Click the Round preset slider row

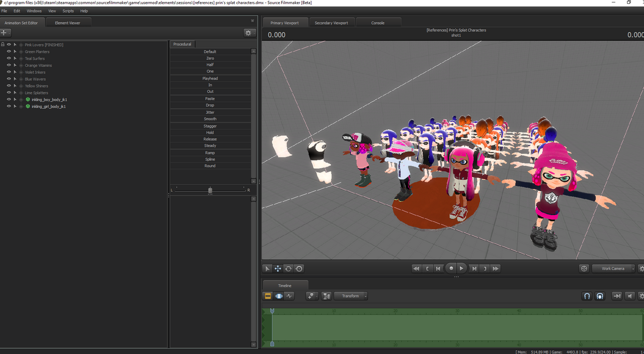[x=210, y=166]
